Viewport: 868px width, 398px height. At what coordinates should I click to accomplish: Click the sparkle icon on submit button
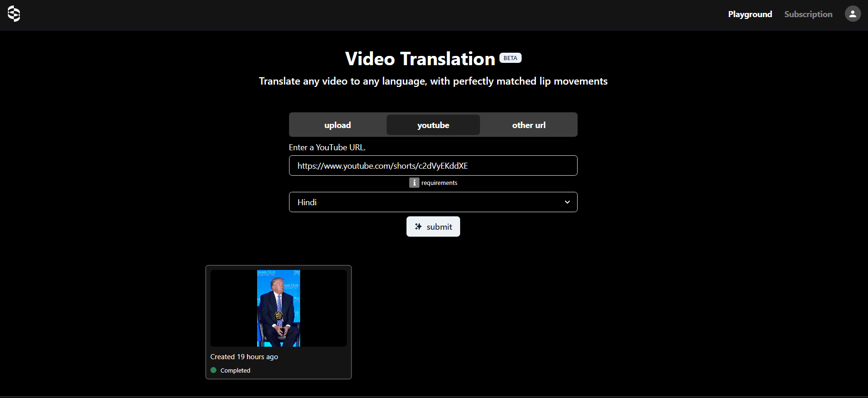[419, 227]
